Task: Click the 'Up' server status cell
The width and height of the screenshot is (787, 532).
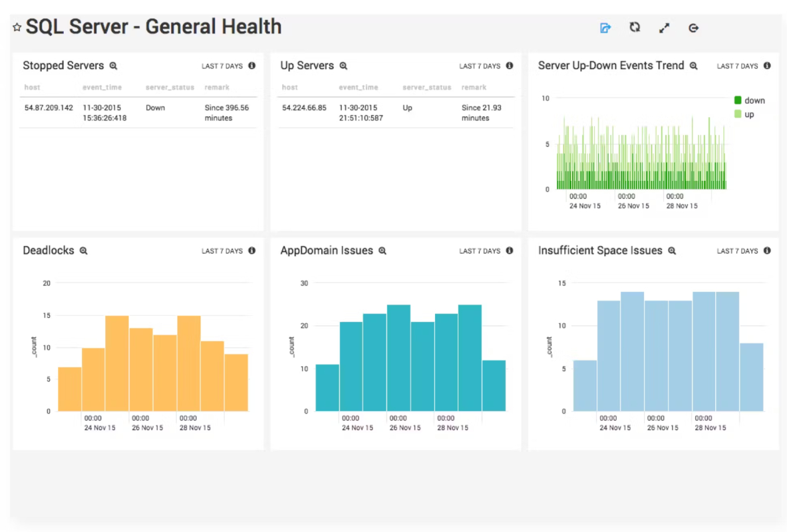Action: coord(407,108)
